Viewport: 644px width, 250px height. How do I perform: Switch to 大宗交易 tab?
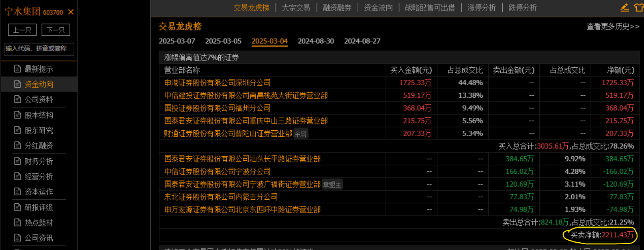(x=296, y=8)
